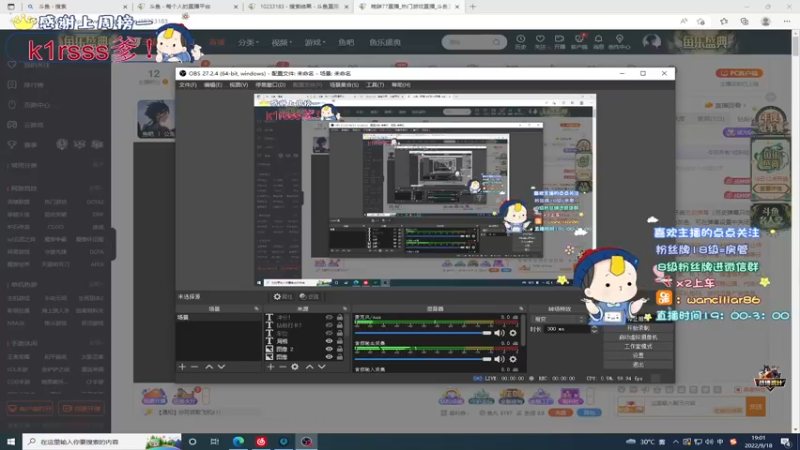Toggle visibility of 钻粉打卡 text source
The height and width of the screenshot is (450, 800).
(329, 325)
